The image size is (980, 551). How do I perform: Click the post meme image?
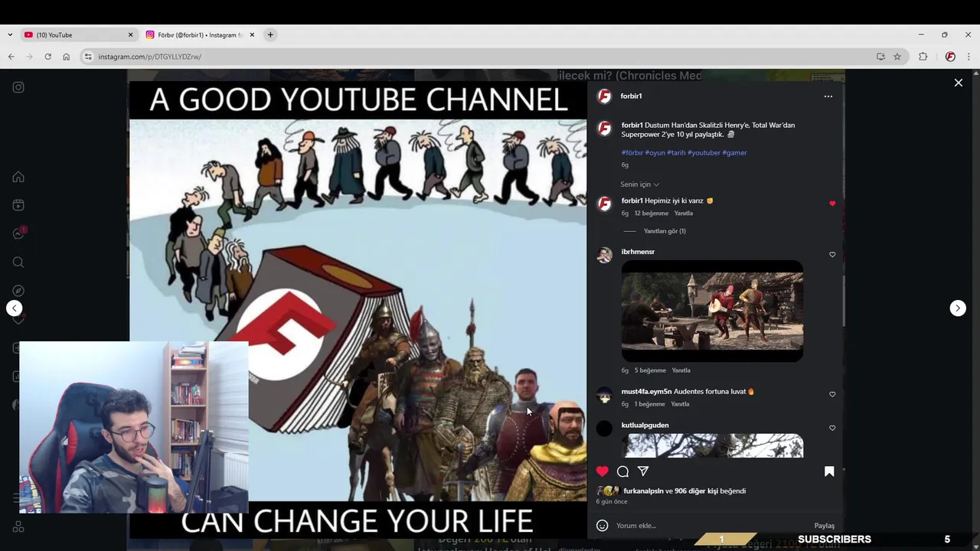[358, 310]
